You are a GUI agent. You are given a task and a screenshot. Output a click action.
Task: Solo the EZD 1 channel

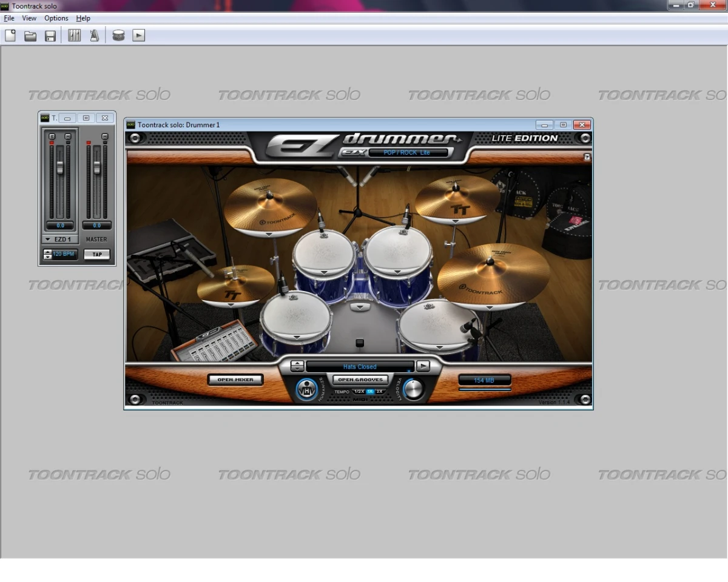[52, 136]
